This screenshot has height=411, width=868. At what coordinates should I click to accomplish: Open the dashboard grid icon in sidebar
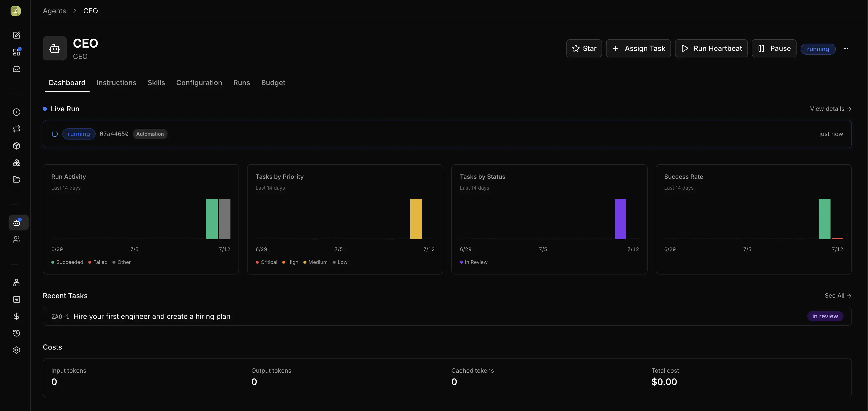[x=17, y=52]
